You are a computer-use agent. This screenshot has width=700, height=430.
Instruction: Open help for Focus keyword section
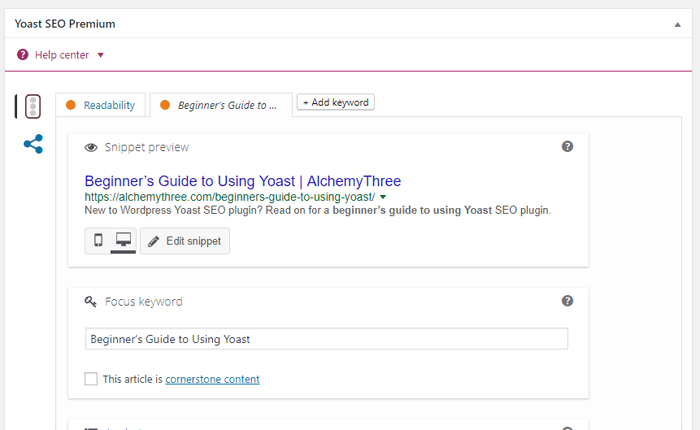[x=567, y=301]
